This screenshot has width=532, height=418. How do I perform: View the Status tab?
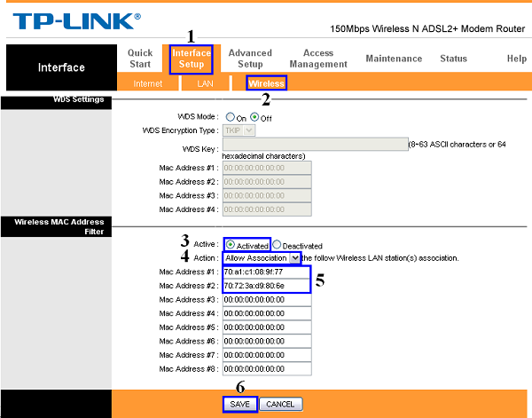pyautogui.click(x=453, y=59)
